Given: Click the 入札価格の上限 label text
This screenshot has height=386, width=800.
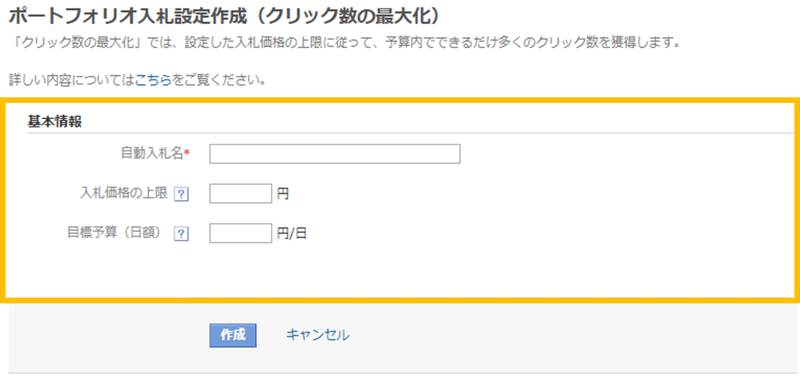Looking at the screenshot, I should 124,193.
